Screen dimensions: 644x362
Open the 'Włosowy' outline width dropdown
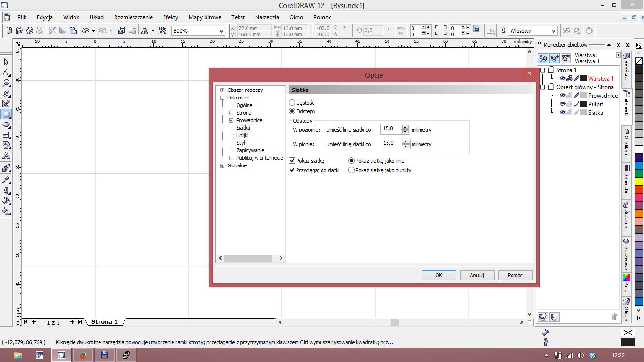click(x=553, y=31)
